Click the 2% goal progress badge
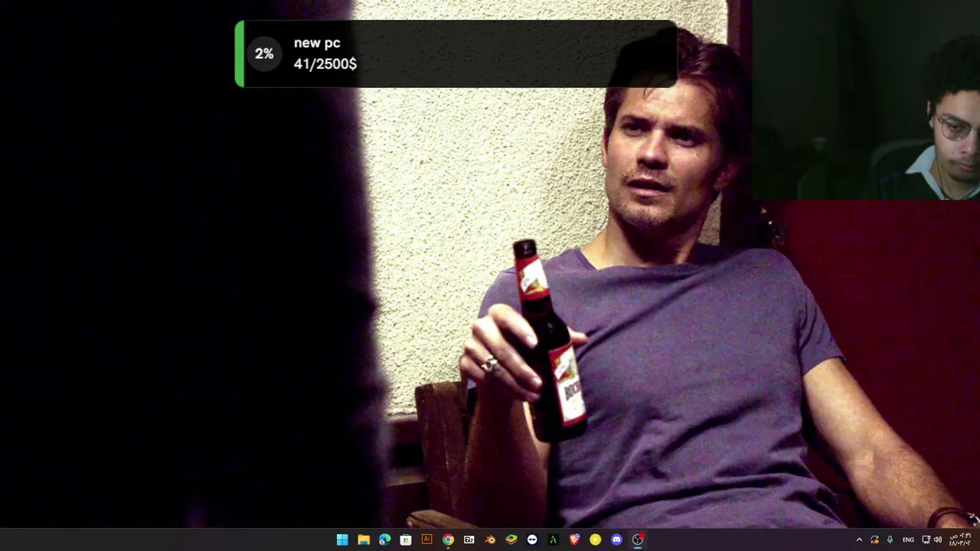 tap(264, 54)
